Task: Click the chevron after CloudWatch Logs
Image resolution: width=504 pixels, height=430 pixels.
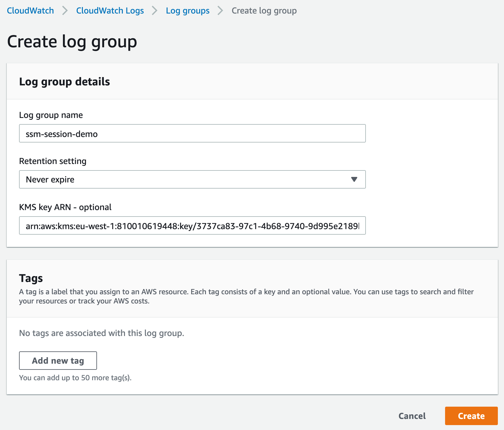Action: click(155, 10)
